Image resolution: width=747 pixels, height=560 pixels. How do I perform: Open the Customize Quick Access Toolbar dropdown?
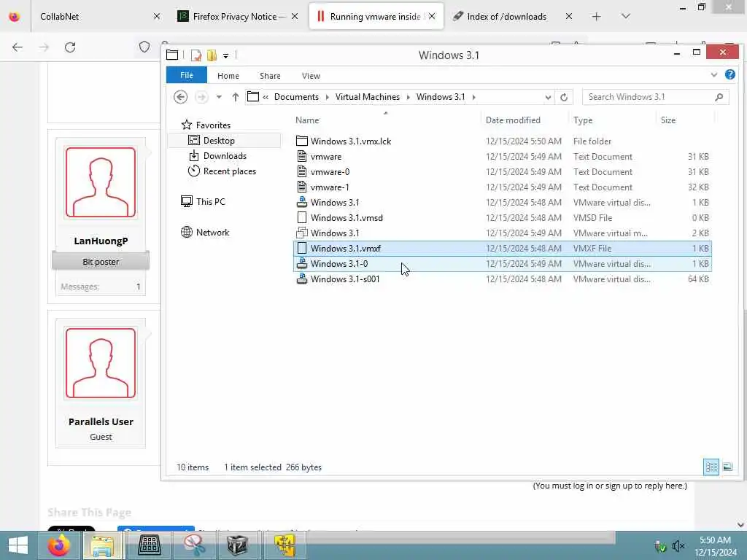pyautogui.click(x=226, y=55)
